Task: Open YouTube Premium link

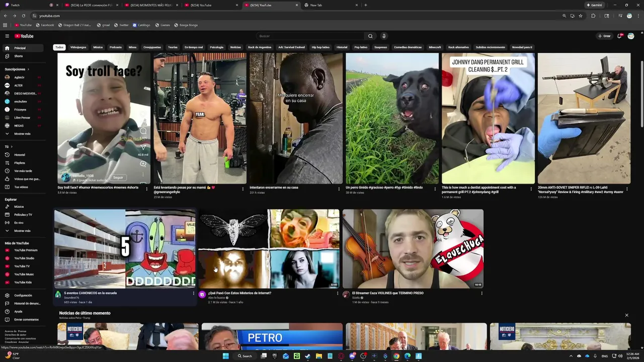Action: tap(23, 250)
